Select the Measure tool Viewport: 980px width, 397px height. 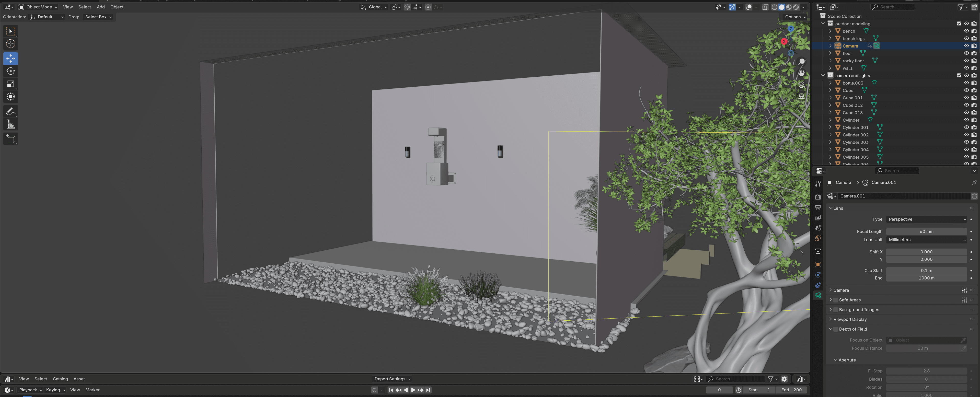11,124
